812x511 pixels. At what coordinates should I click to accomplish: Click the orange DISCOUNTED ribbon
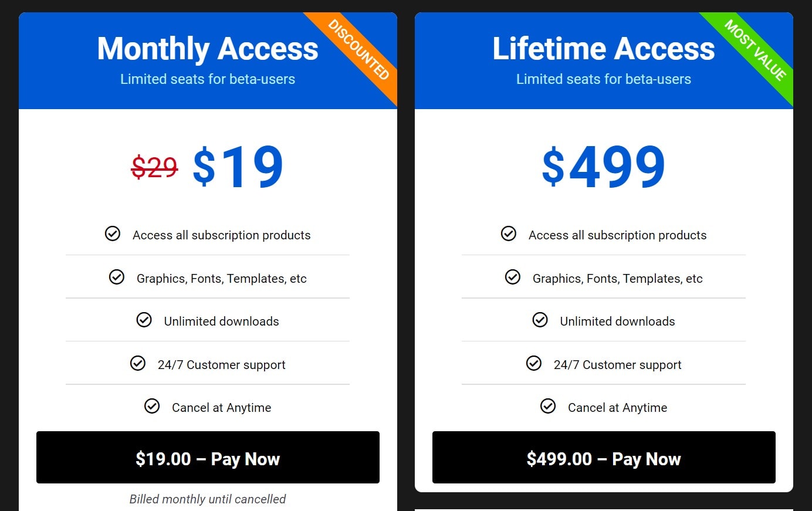click(x=360, y=50)
